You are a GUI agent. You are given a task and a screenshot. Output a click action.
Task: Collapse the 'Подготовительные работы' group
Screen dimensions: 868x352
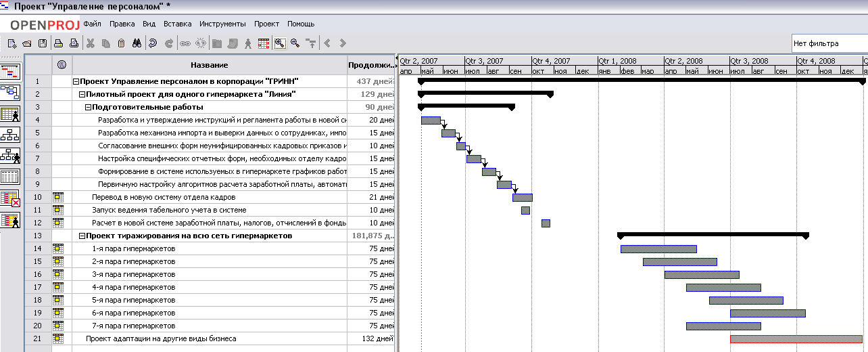click(89, 108)
